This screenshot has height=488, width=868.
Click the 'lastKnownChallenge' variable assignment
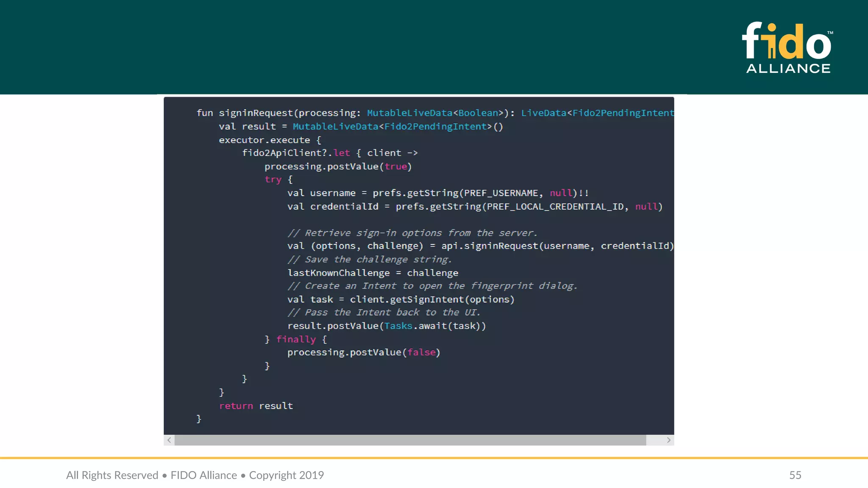(338, 273)
